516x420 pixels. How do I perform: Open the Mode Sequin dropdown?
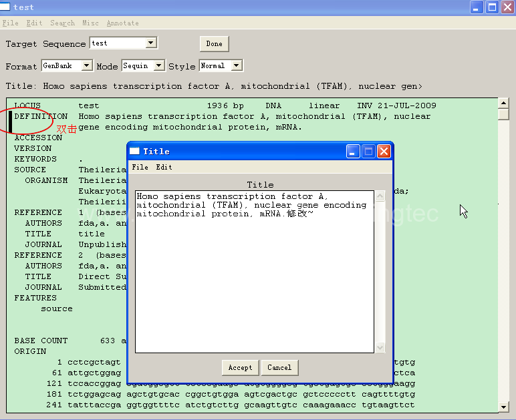point(158,66)
